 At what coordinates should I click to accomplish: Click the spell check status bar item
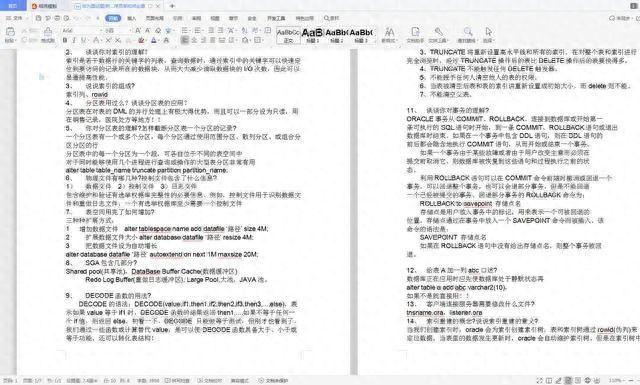[x=178, y=381]
